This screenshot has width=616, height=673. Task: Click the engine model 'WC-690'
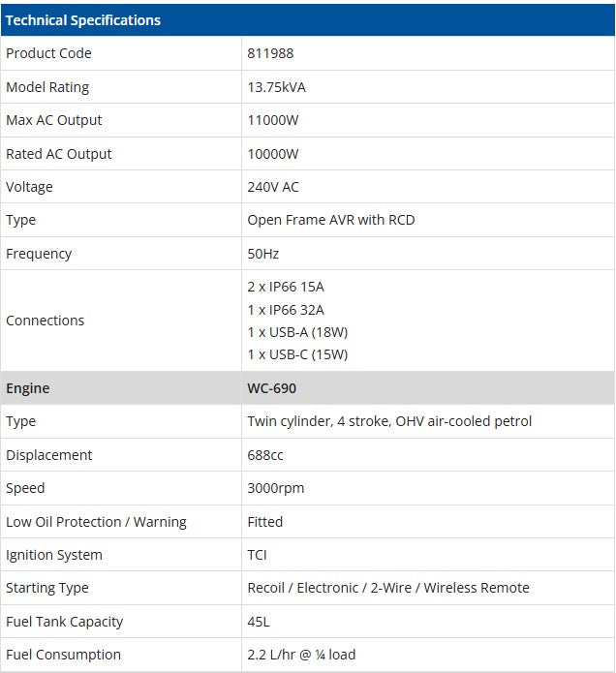click(x=272, y=388)
